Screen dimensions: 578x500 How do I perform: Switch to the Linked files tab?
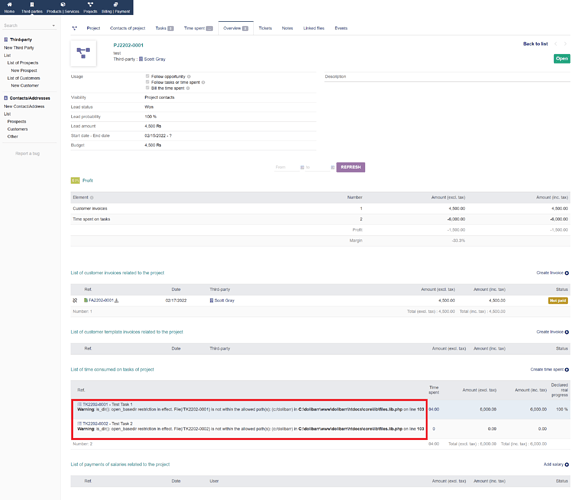pyautogui.click(x=314, y=28)
